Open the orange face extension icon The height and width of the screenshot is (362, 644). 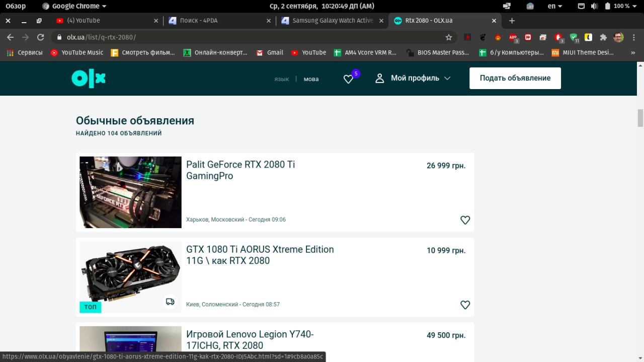(498, 37)
